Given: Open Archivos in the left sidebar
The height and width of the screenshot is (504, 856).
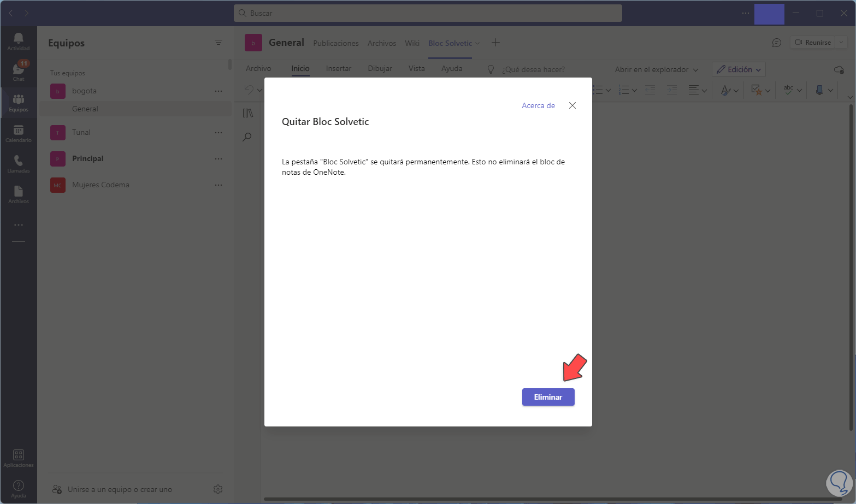Looking at the screenshot, I should tap(19, 194).
